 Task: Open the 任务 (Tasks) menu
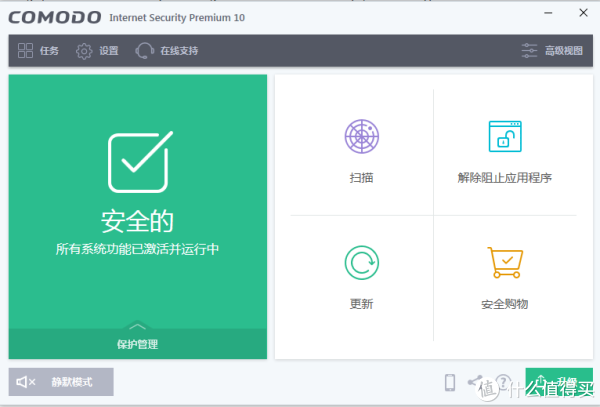(x=39, y=51)
